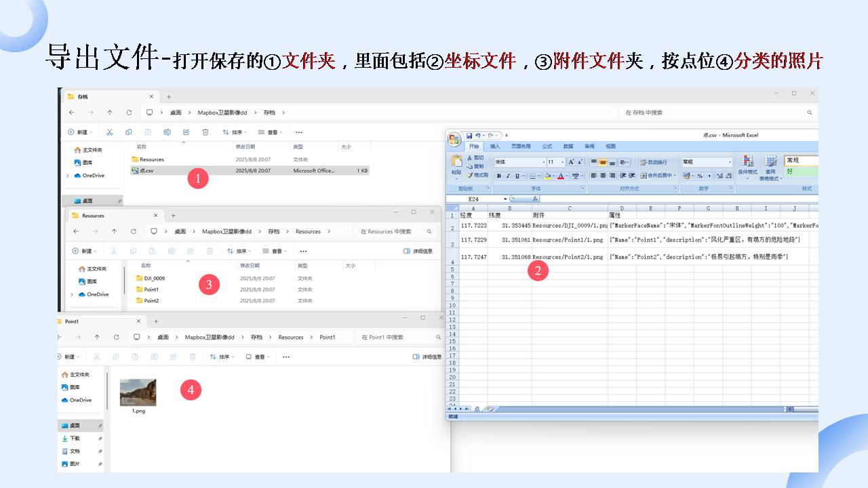Share item in the 存档 Explorer toolbar
Screen dimensions: 868x488
pyautogui.click(x=186, y=132)
